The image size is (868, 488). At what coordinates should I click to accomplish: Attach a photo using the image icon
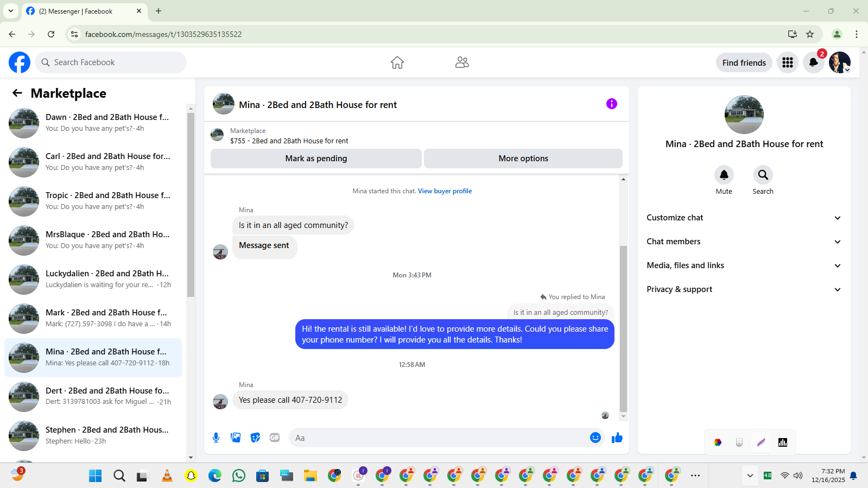point(236,438)
